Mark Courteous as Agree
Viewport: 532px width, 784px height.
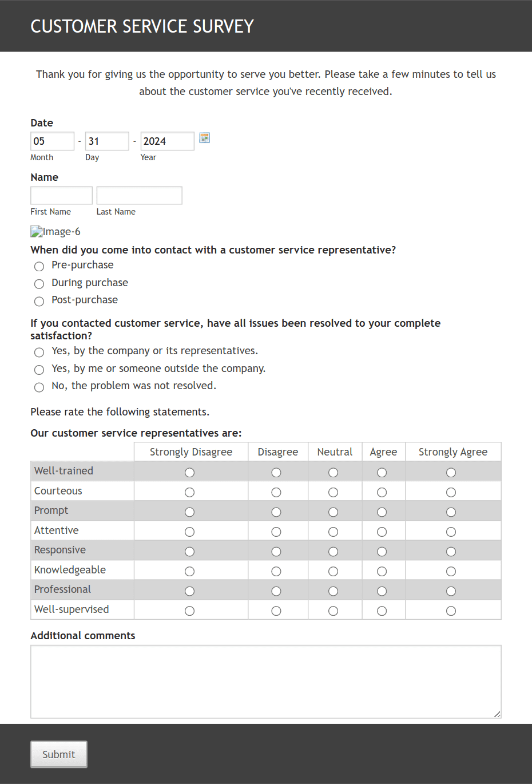point(382,492)
